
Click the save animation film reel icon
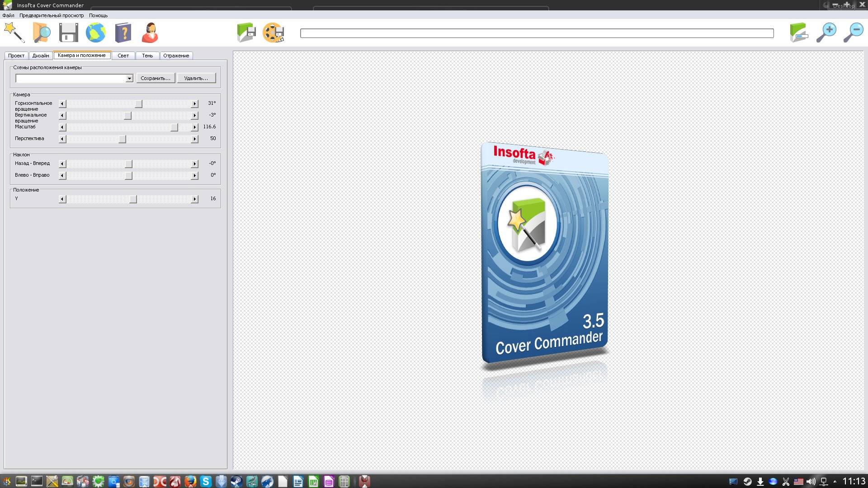(x=274, y=33)
